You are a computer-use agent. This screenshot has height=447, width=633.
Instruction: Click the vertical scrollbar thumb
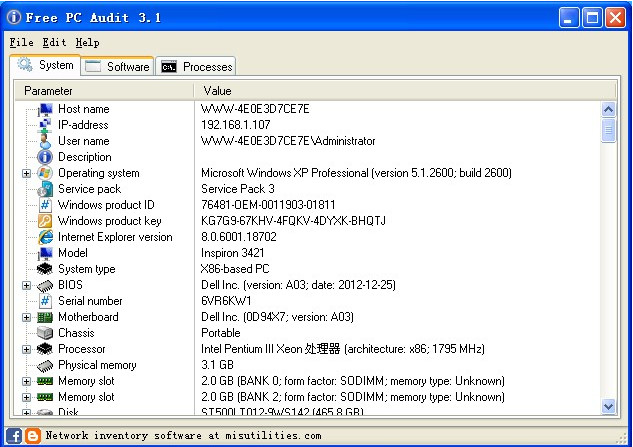coord(608,130)
